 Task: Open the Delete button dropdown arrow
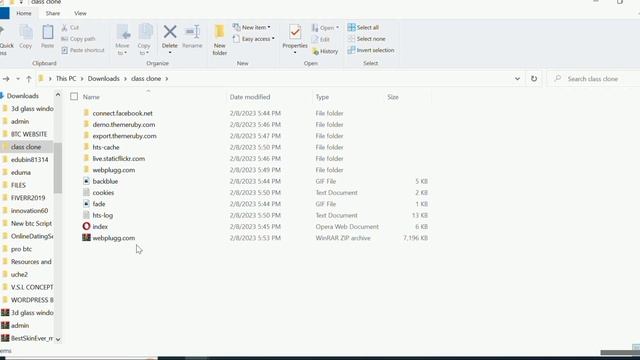tap(170, 53)
